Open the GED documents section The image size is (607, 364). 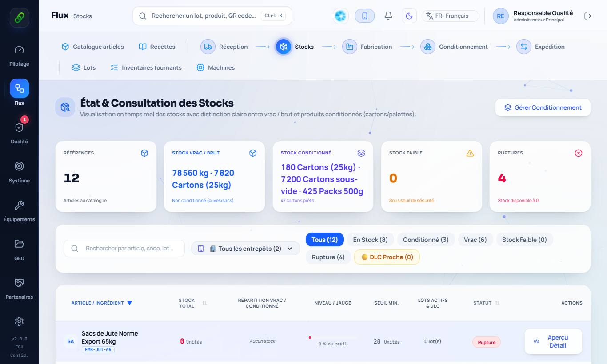[x=19, y=250]
